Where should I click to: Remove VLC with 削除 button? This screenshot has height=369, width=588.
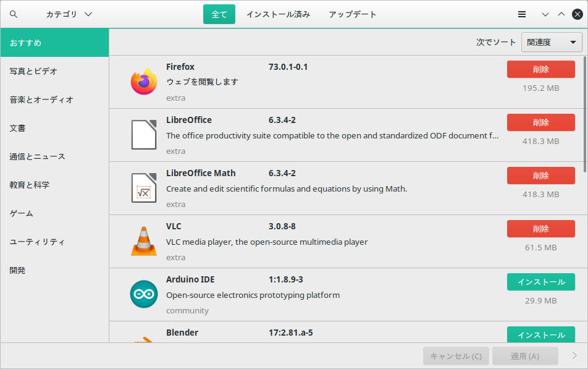541,229
